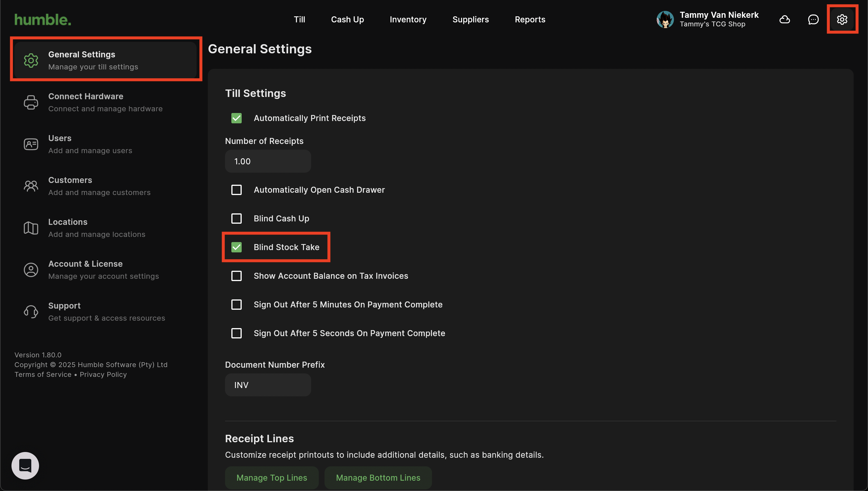Click the Users ID card icon
The width and height of the screenshot is (868, 491).
point(31,144)
